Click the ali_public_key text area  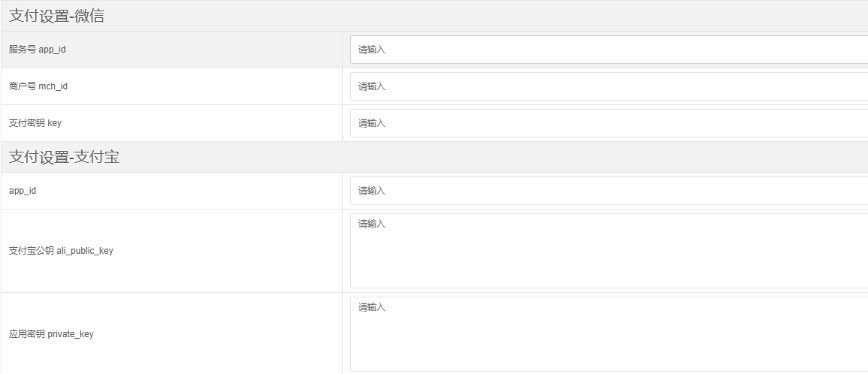pyautogui.click(x=609, y=255)
